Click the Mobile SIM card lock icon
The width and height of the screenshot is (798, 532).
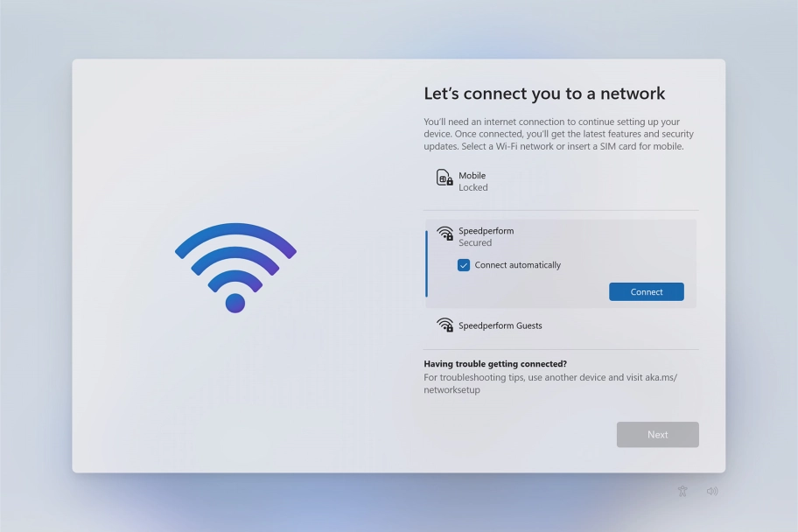coord(444,178)
